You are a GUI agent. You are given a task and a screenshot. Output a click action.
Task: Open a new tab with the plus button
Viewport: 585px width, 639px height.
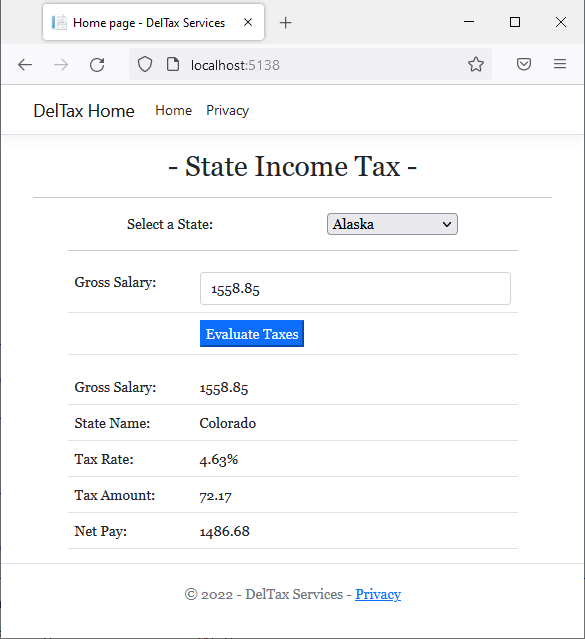[285, 23]
